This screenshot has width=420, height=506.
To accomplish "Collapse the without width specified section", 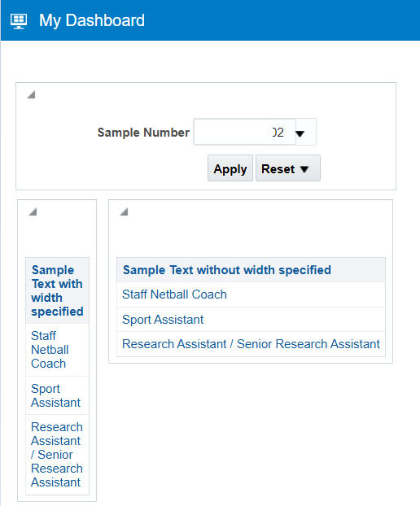I will coord(124,212).
